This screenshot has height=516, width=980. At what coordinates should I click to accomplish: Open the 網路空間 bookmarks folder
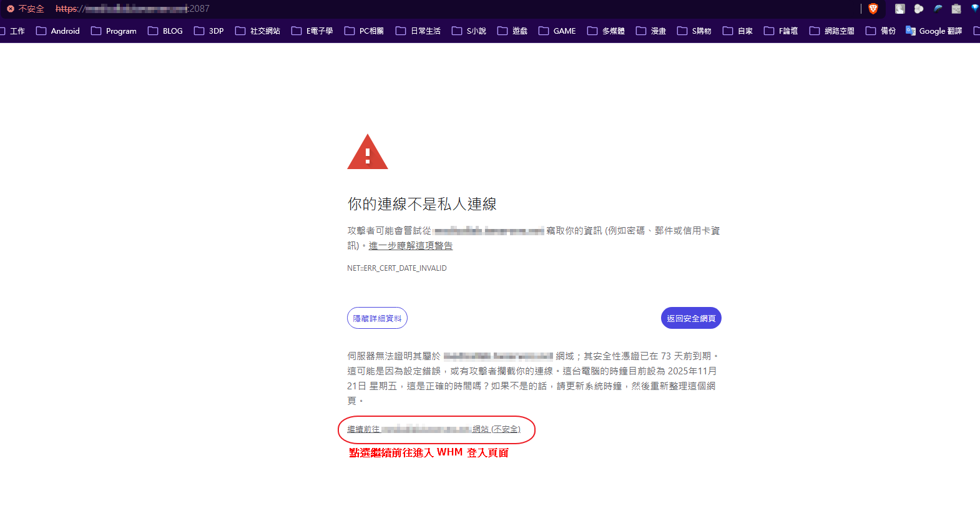[x=831, y=31]
